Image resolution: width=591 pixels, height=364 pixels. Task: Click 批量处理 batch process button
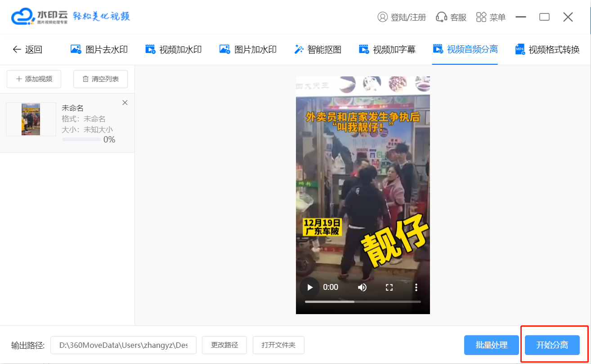click(492, 345)
